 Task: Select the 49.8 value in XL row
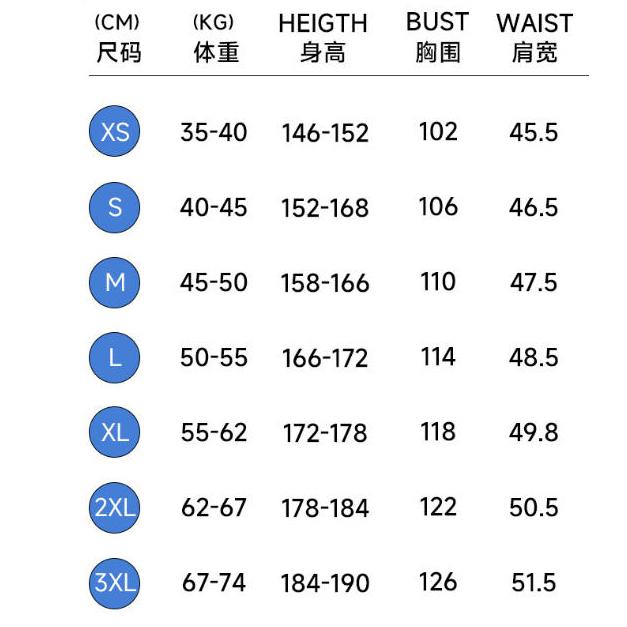click(x=533, y=432)
